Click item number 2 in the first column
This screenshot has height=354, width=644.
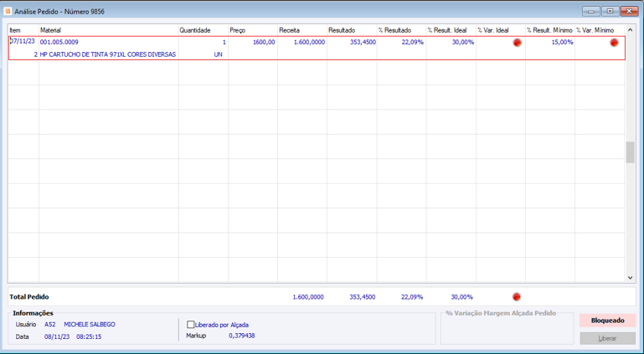[x=36, y=54]
